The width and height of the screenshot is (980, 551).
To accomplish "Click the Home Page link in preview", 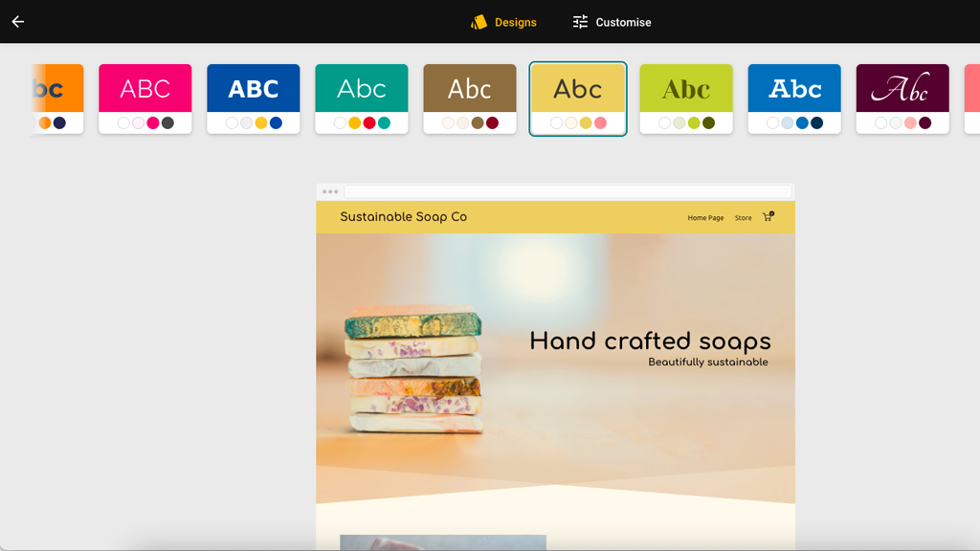I will pos(705,218).
